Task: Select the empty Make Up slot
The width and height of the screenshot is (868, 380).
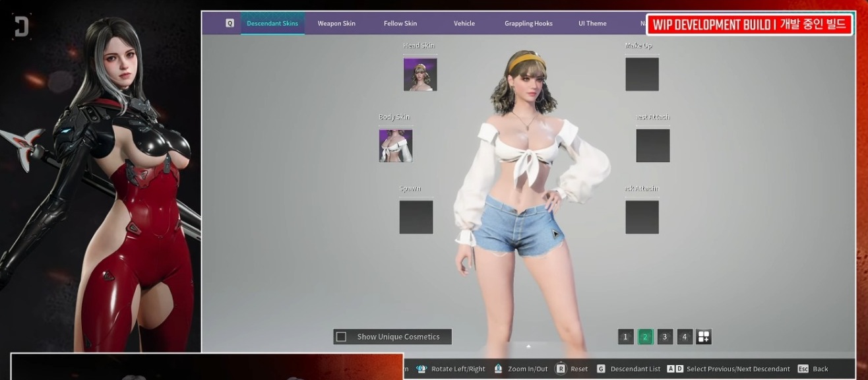Action: (642, 75)
